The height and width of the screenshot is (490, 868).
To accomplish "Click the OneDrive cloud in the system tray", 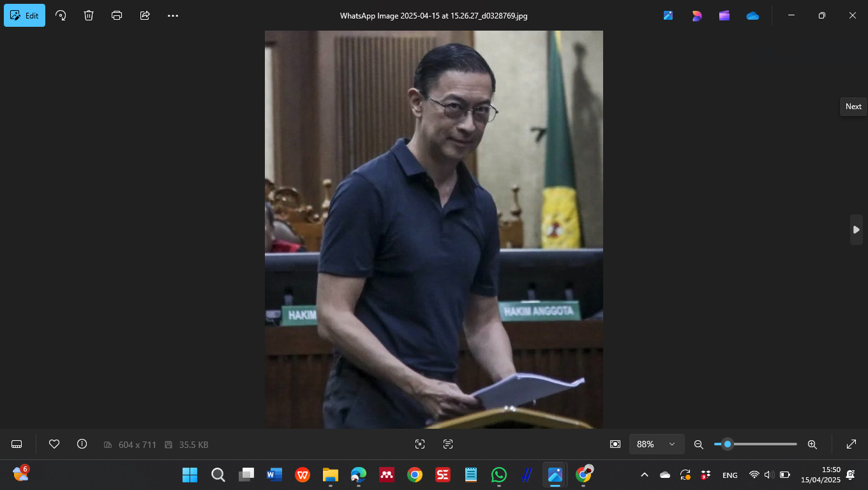I will [665, 475].
